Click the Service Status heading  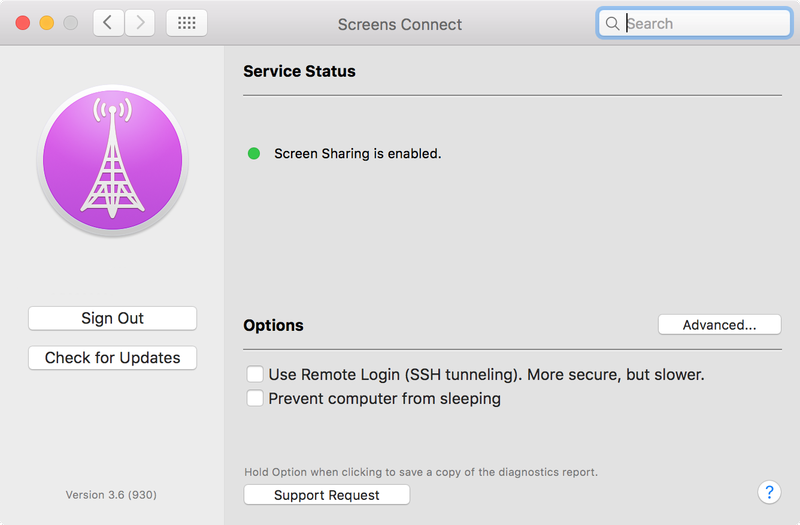pyautogui.click(x=299, y=71)
